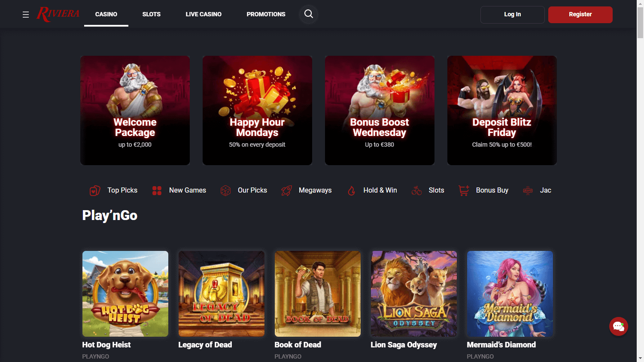The image size is (644, 362).
Task: Open the Welcome Package promotion banner
Action: [135, 110]
